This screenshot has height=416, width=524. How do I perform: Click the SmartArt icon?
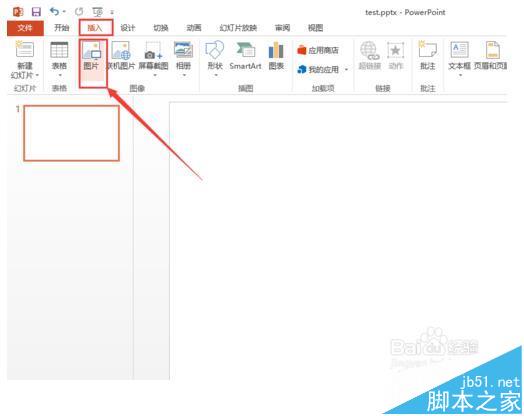pyautogui.click(x=245, y=50)
